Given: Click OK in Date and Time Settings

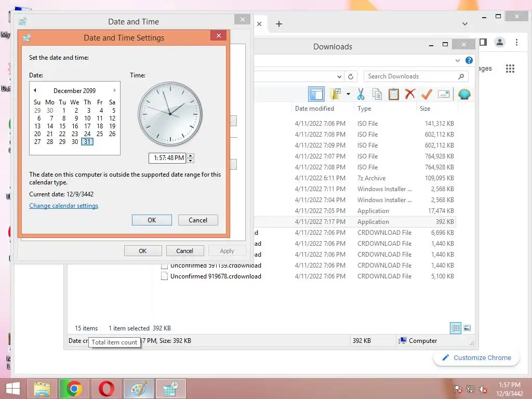Looking at the screenshot, I should (x=152, y=220).
